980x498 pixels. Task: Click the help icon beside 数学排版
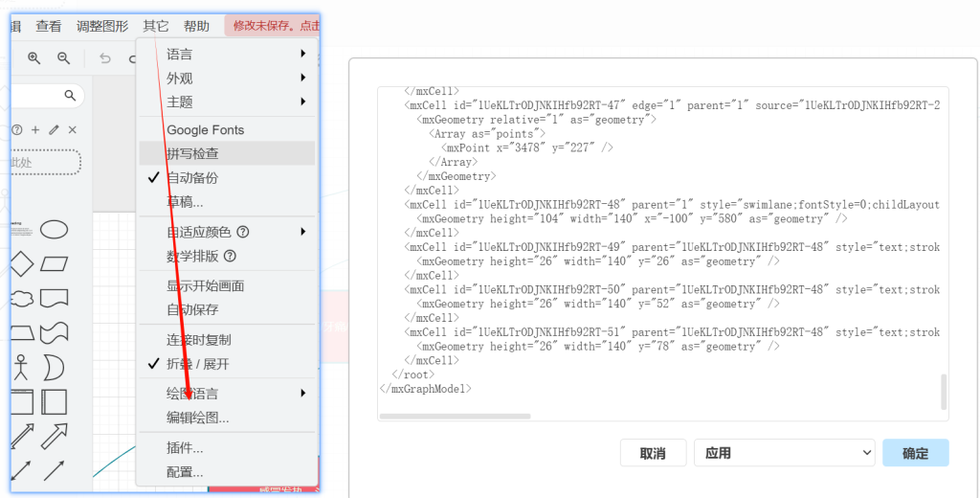[x=230, y=257]
